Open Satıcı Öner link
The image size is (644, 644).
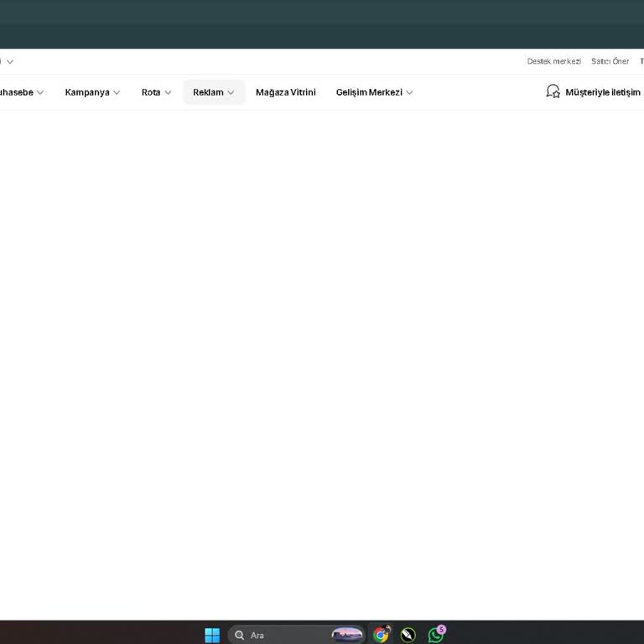pyautogui.click(x=610, y=61)
